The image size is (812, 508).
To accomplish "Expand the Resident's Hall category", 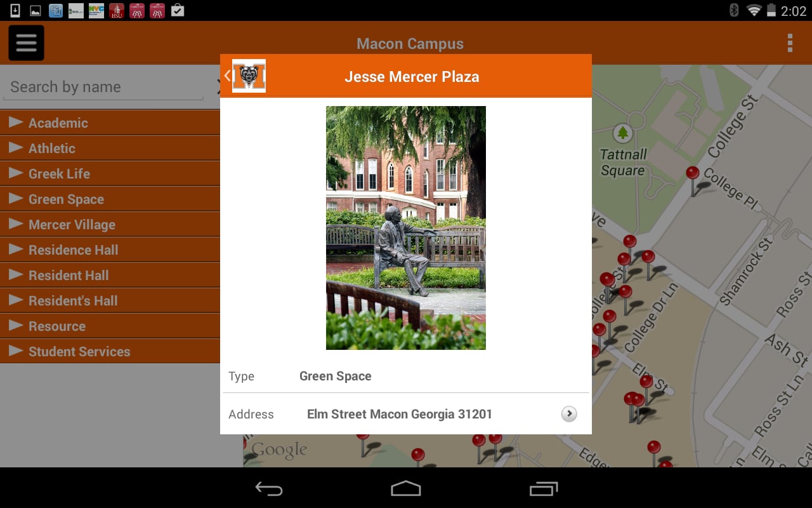I will tap(110, 300).
